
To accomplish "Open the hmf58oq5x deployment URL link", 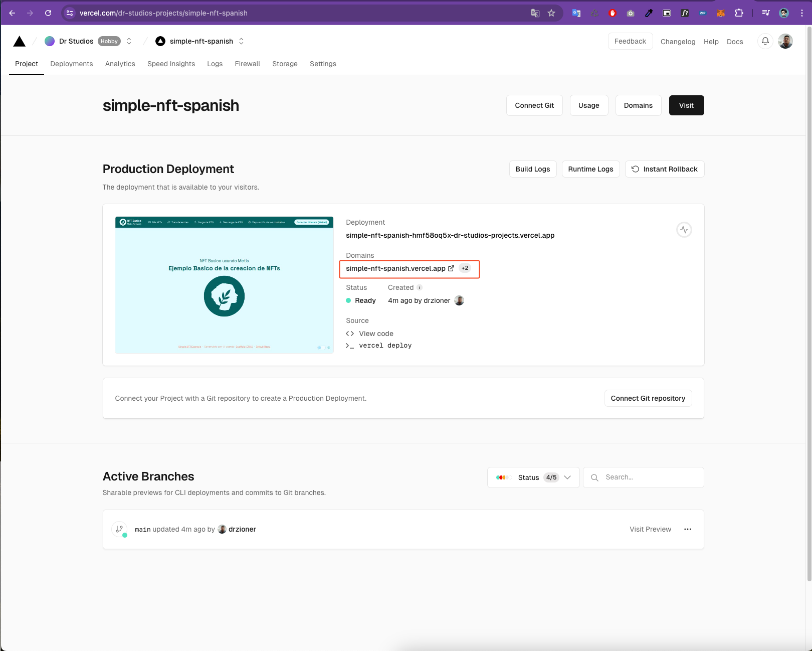I will (x=450, y=235).
